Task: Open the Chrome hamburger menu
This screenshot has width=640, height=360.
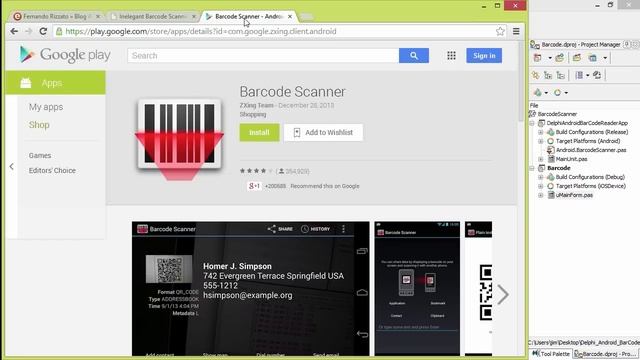Action: click(516, 31)
